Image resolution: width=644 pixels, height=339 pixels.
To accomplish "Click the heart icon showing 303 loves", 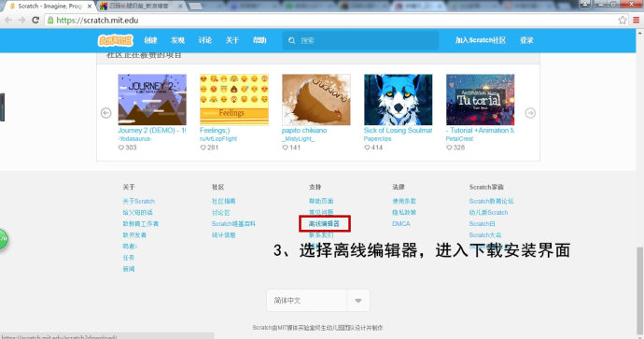I will [x=121, y=148].
